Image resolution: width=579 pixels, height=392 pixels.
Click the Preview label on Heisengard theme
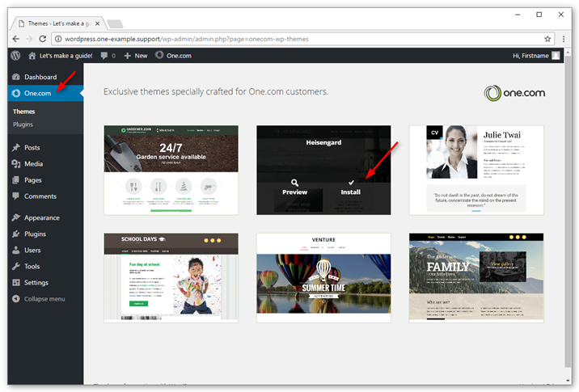(x=294, y=192)
